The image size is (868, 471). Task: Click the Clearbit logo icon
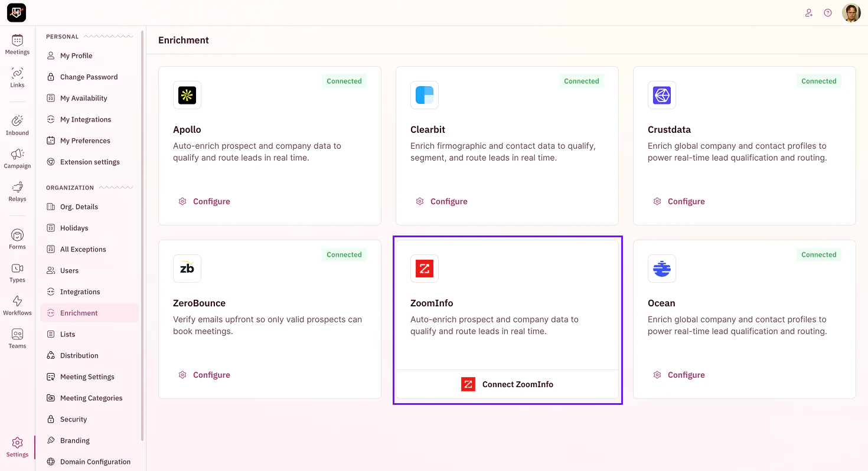click(x=425, y=95)
